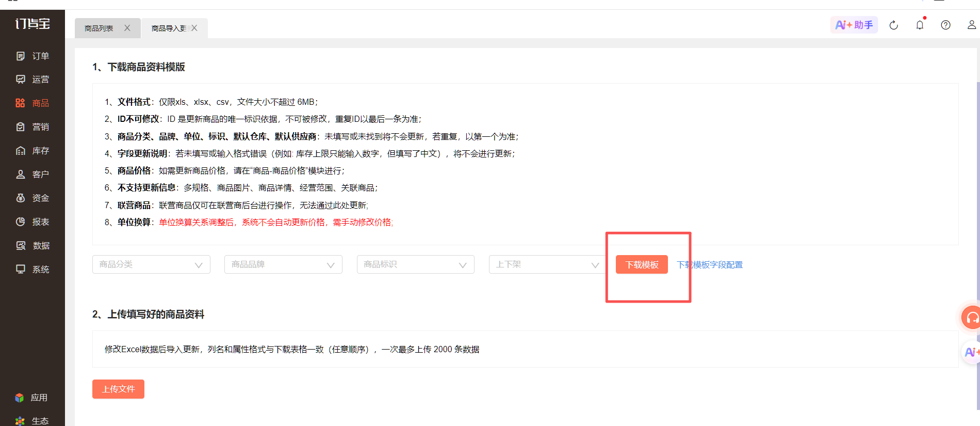
Task: Open the 营销 sidebar icon
Action: (x=21, y=127)
